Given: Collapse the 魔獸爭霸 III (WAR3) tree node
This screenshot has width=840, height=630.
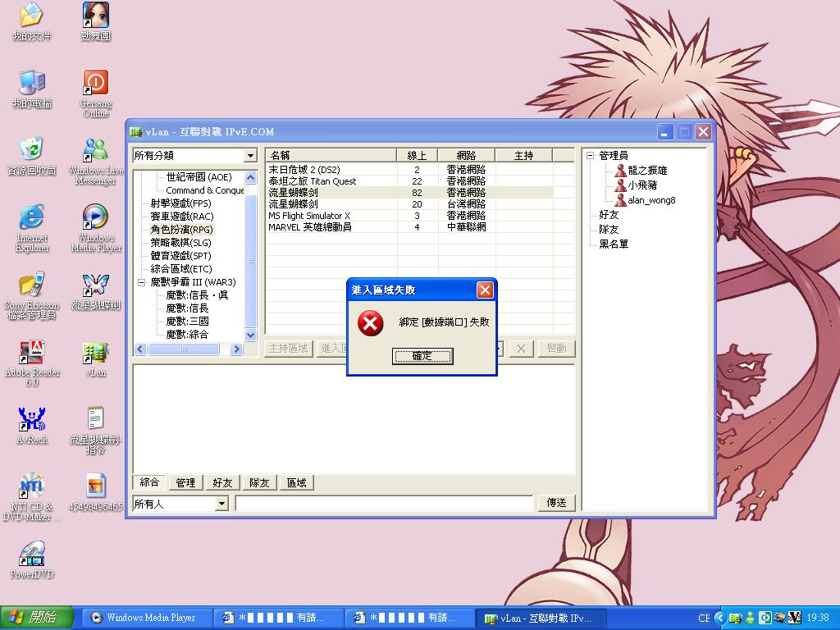Looking at the screenshot, I should [x=142, y=282].
